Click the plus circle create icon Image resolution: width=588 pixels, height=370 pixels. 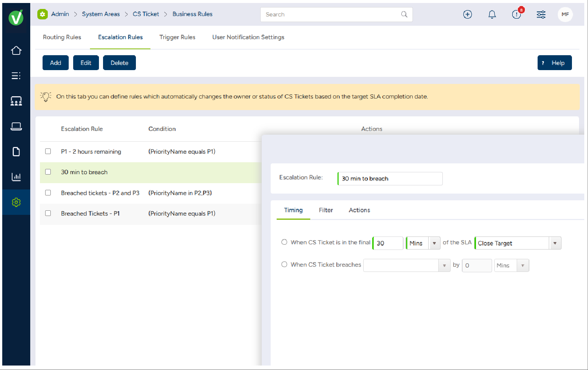(x=467, y=14)
